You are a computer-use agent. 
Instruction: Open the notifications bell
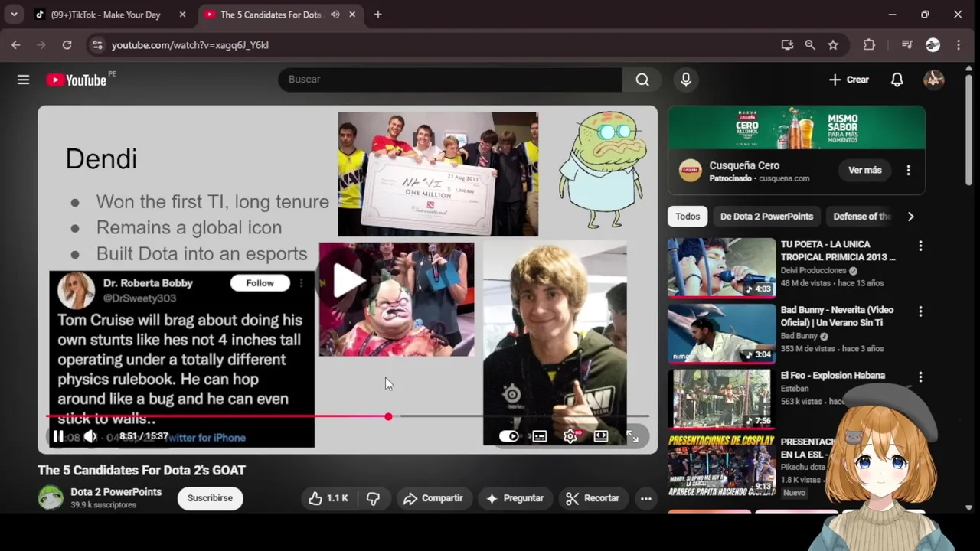(897, 80)
